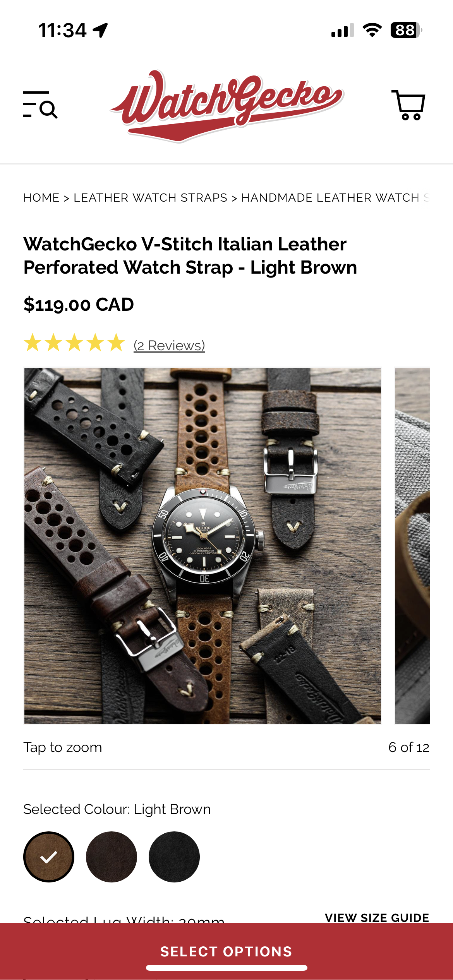This screenshot has width=453, height=980.
Task: Open the menu and search icon
Action: tap(40, 105)
